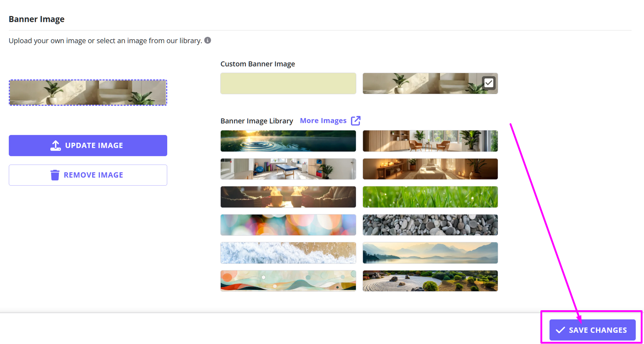Pick the ocean waves on sand banner
Screen dimensions: 644x344
pyautogui.click(x=288, y=253)
